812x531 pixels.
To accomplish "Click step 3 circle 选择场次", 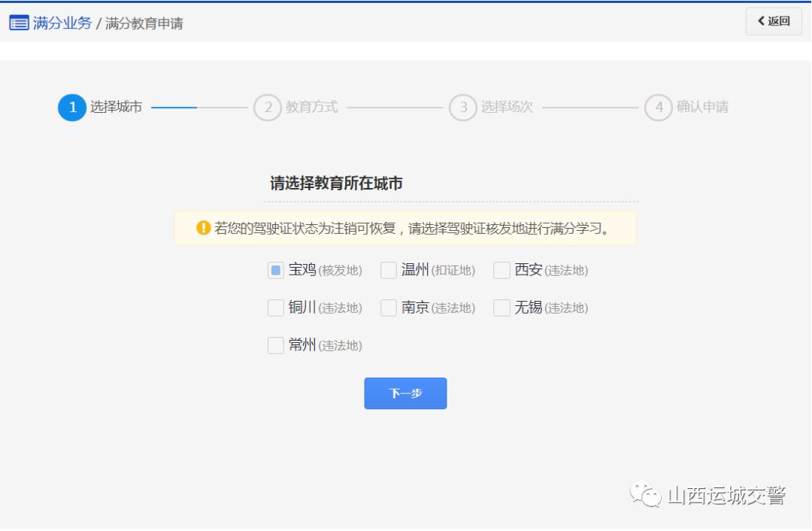I will tap(463, 108).
